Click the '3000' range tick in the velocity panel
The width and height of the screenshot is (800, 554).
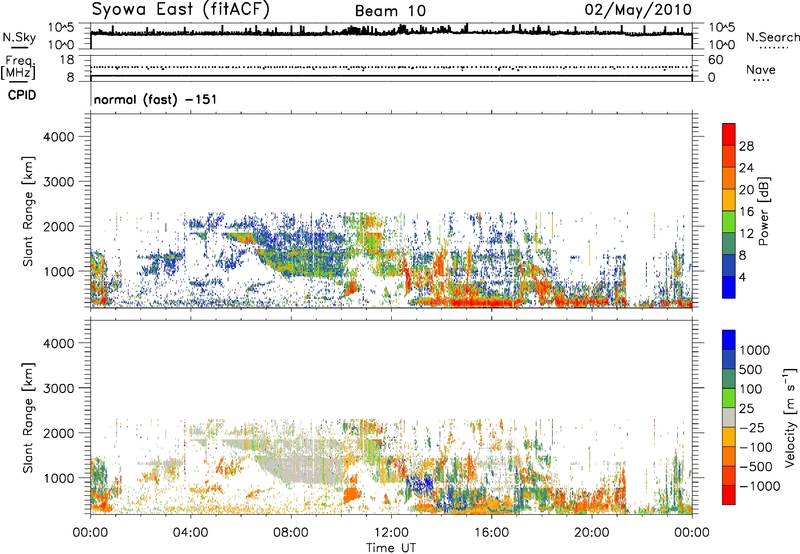59,388
